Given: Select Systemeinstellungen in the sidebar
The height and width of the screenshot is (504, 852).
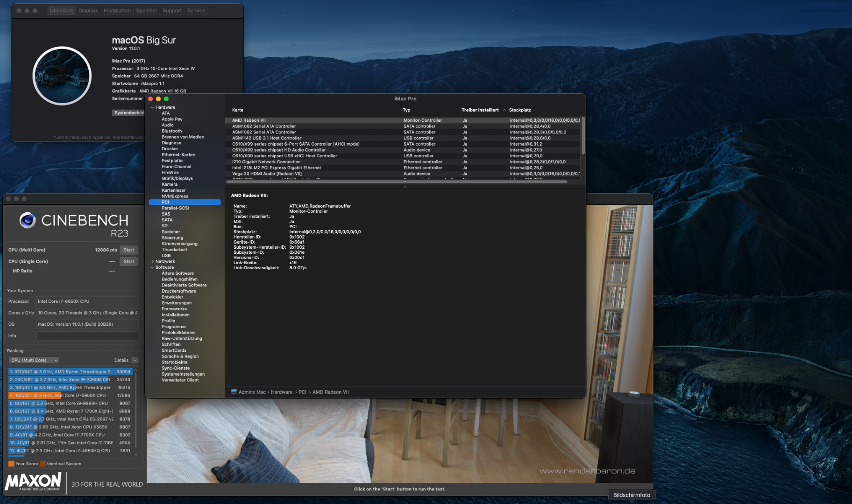Looking at the screenshot, I should [183, 374].
